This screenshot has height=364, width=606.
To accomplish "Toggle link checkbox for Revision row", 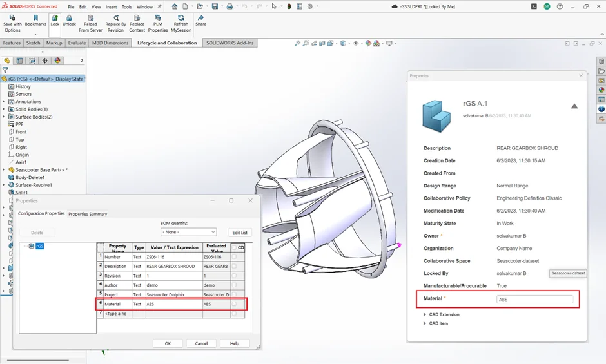I will [x=234, y=276].
